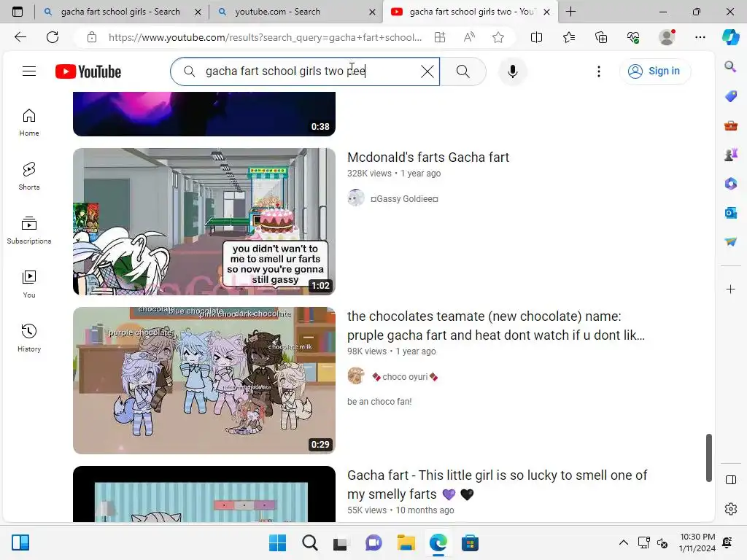
Task: Toggle the sidebar panel icon
Action: point(730,480)
